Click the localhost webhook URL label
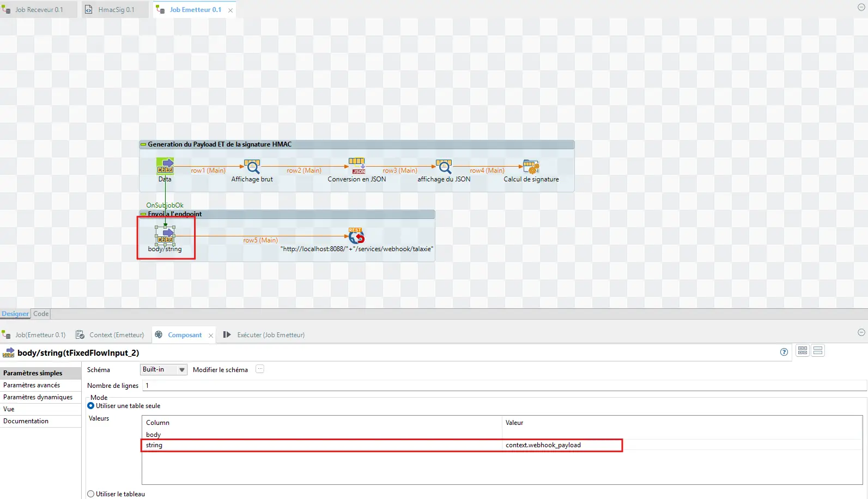Viewport: 868px width, 499px height. [357, 249]
